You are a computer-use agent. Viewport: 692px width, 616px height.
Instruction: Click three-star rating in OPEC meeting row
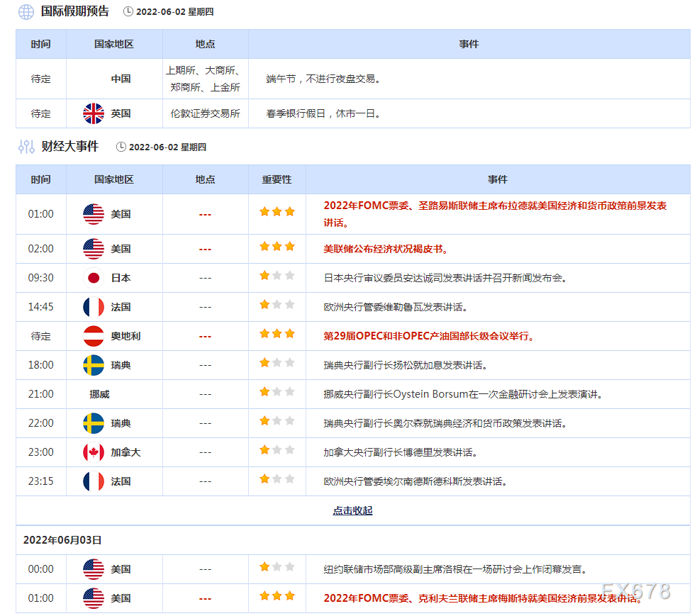pos(277,334)
